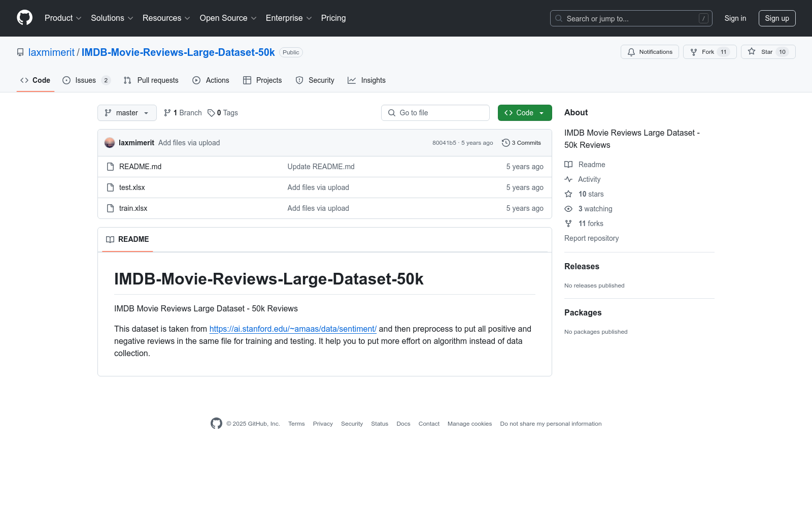Open the Resources dropdown
Image resolution: width=812 pixels, height=508 pixels.
pos(166,18)
